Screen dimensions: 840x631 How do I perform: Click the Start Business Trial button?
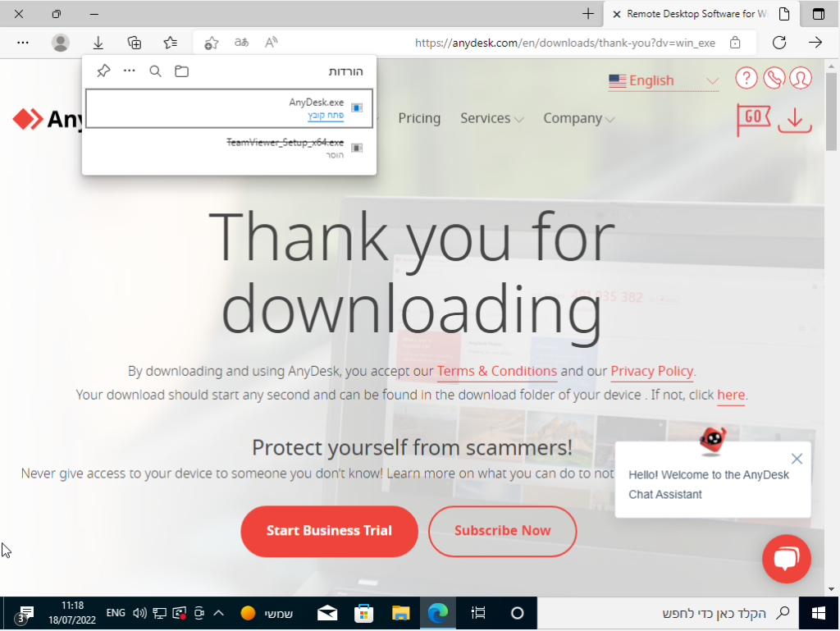pos(329,531)
